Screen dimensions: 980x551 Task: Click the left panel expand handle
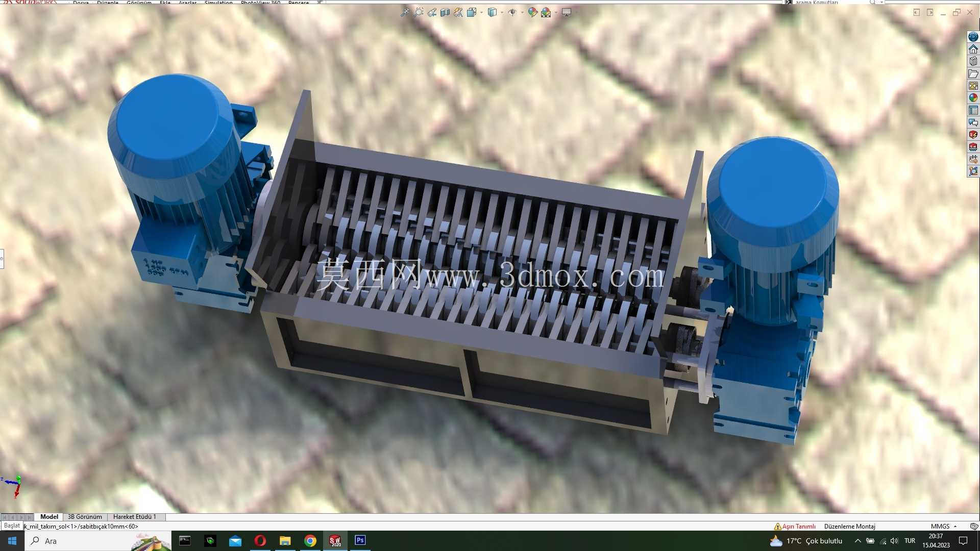pos(2,259)
